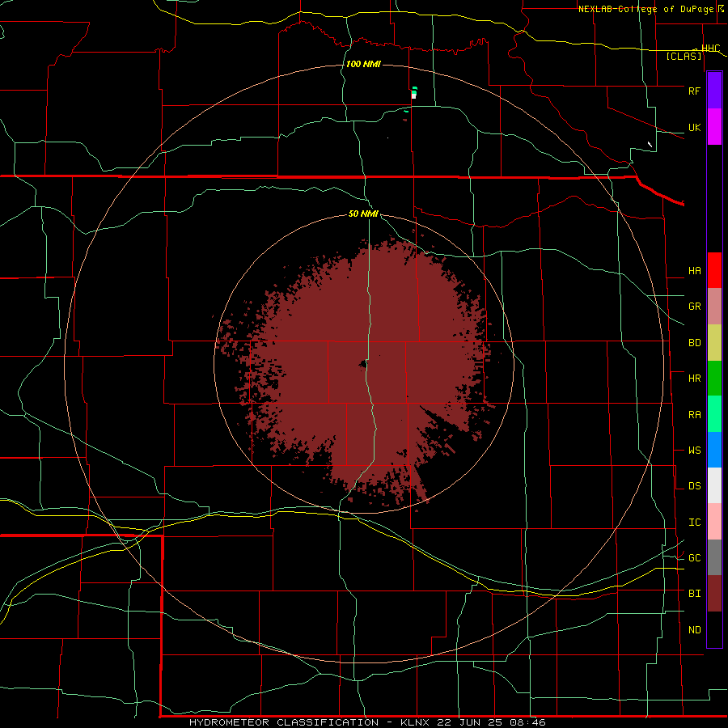Image resolution: width=728 pixels, height=728 pixels.
Task: Click the 'RF' legend label
Action: coord(694,91)
